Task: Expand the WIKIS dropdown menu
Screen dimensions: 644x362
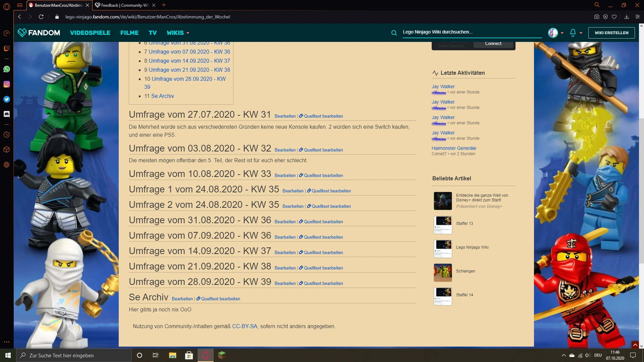Action: (178, 33)
